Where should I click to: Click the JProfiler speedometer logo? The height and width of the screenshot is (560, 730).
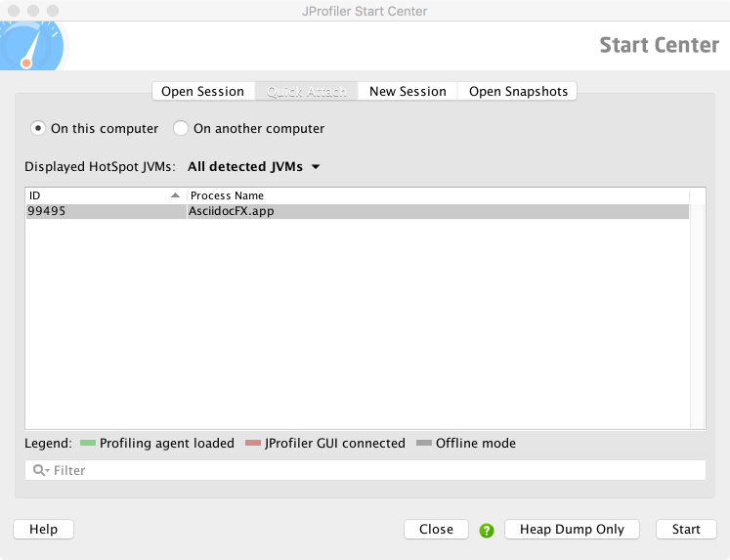coord(31,46)
